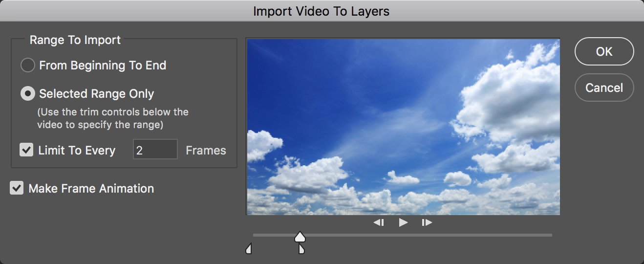The height and width of the screenshot is (264, 644).
Task: Select From Beginning To End radio button
Action: pos(27,65)
